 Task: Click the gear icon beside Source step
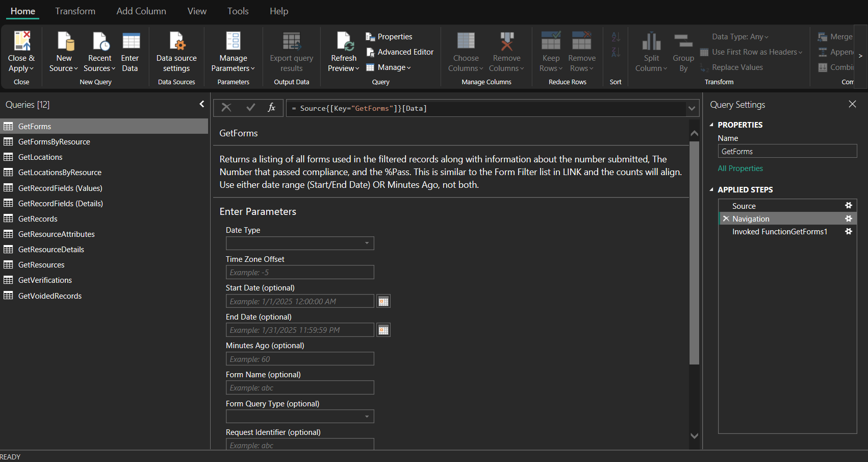click(x=849, y=206)
